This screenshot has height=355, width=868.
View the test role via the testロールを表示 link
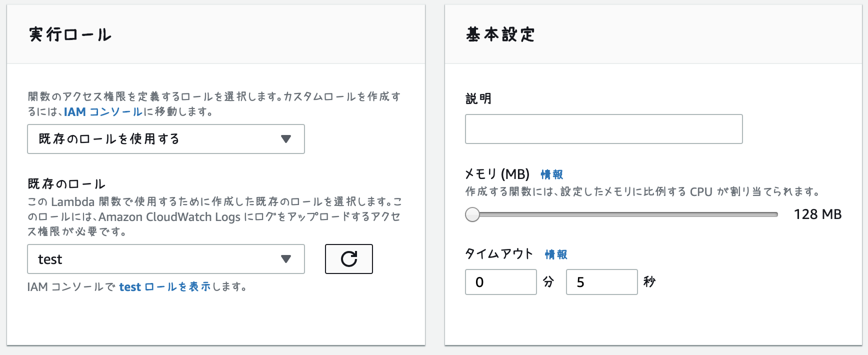click(x=165, y=286)
